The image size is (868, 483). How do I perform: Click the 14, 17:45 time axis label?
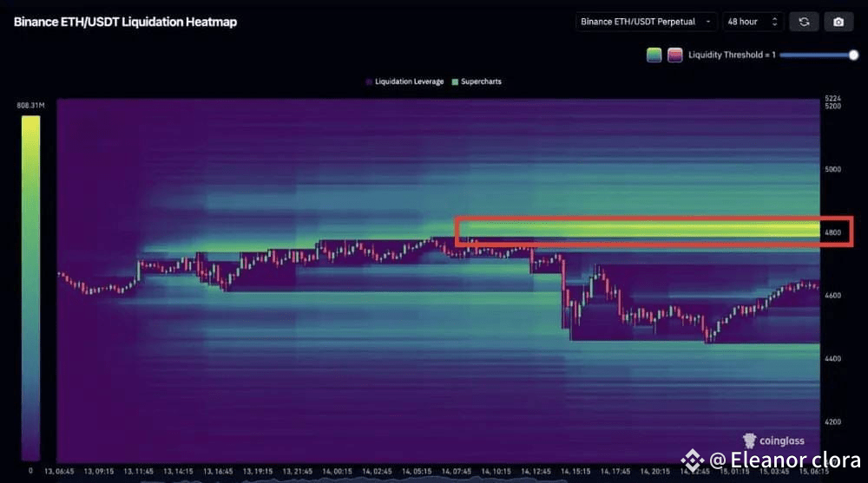pos(615,472)
